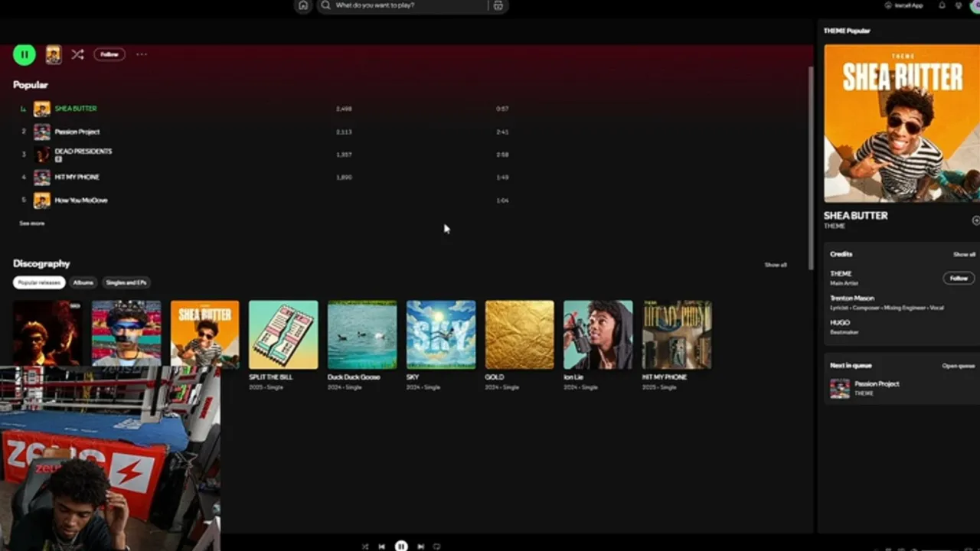Open the dark red-lit portrait release cover
This screenshot has width=980, height=551.
(47, 333)
